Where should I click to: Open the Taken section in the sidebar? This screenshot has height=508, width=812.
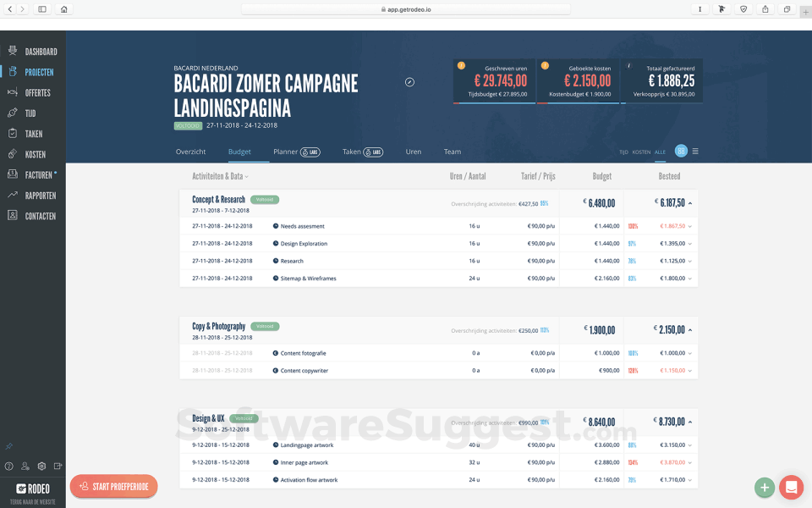(x=25, y=134)
